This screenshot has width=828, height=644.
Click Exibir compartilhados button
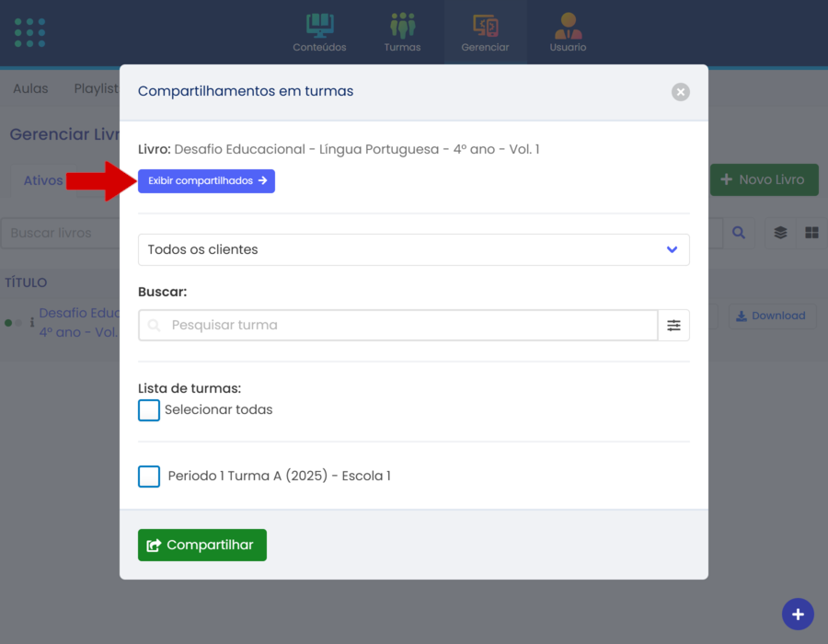(206, 181)
